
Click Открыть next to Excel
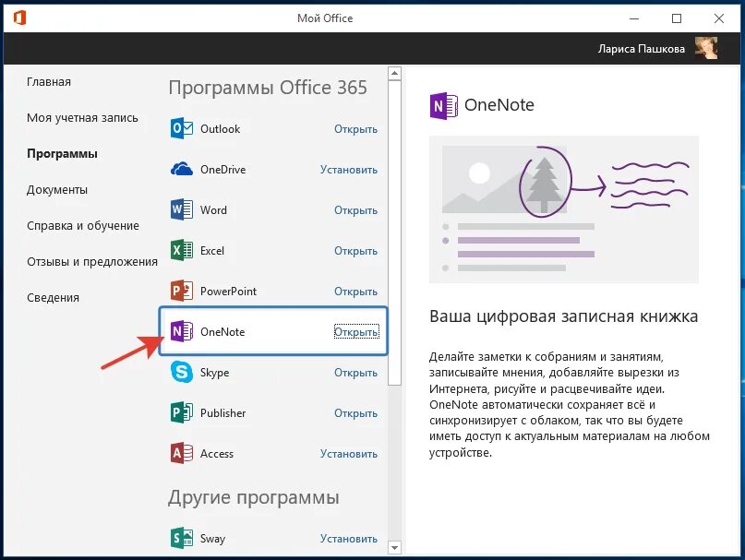tap(355, 251)
